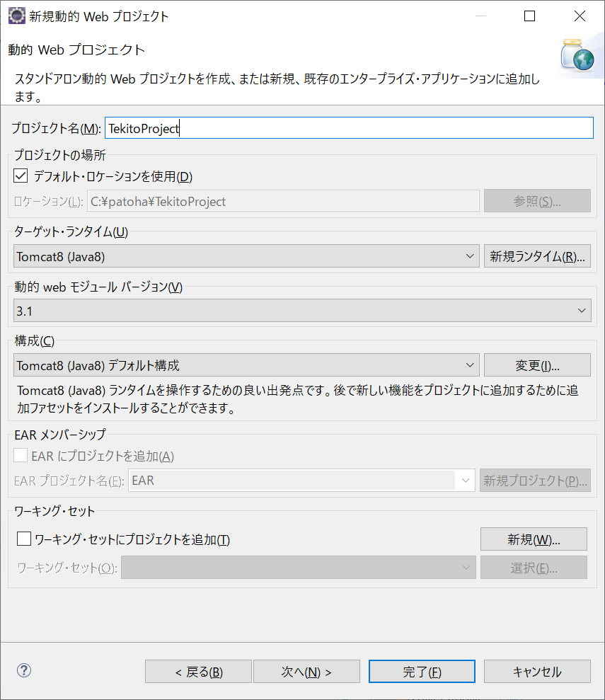Click the 選択(E)... button
Screen dimensions: 605x700
tap(534, 568)
